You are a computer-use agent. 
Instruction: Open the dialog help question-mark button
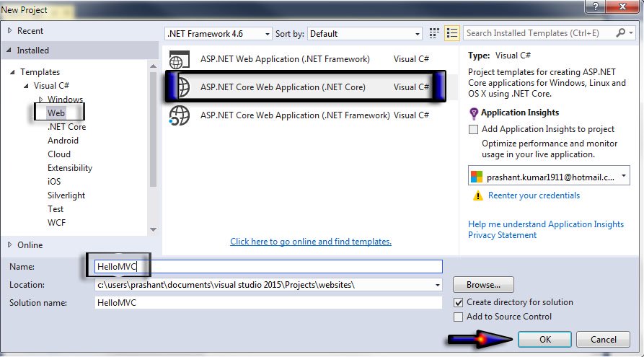[x=595, y=6]
